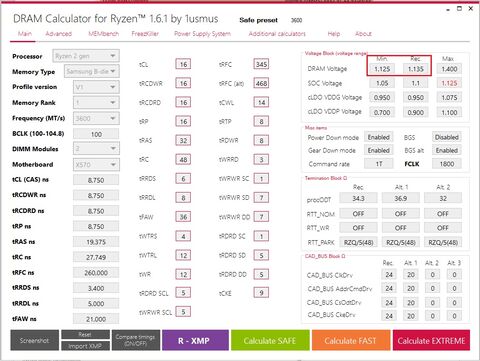The width and height of the screenshot is (480, 361).
Task: Click the RTT_NOM Rec OFF field
Action: pos(358,214)
